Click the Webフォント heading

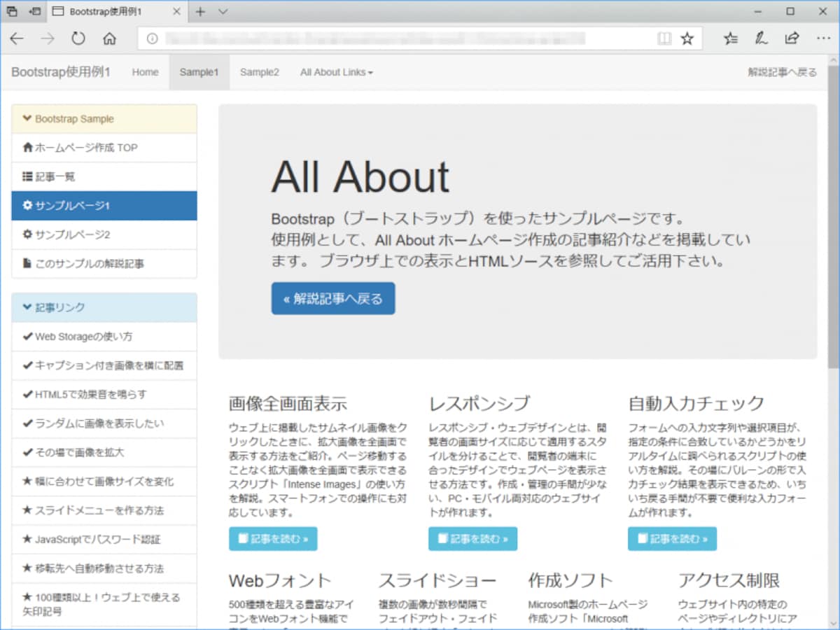(280, 581)
